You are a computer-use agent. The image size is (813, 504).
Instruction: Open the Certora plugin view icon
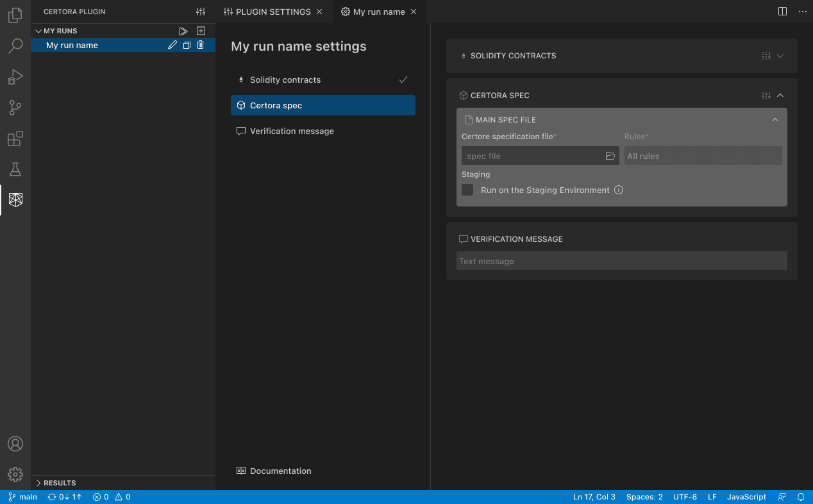click(x=15, y=200)
